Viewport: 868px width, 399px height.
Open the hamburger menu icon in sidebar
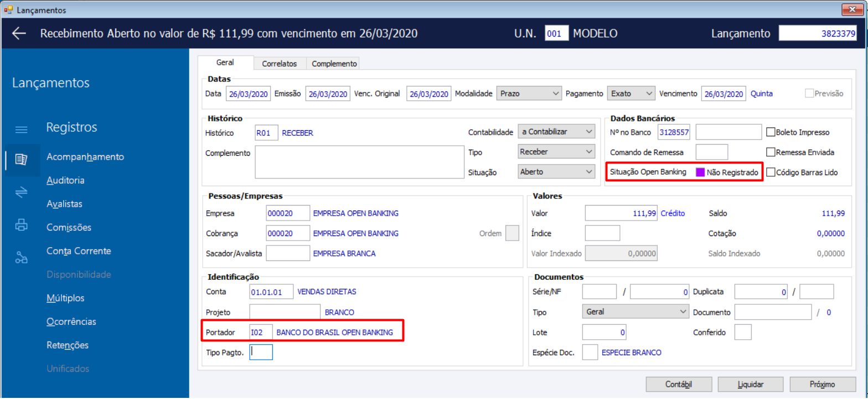pyautogui.click(x=21, y=130)
